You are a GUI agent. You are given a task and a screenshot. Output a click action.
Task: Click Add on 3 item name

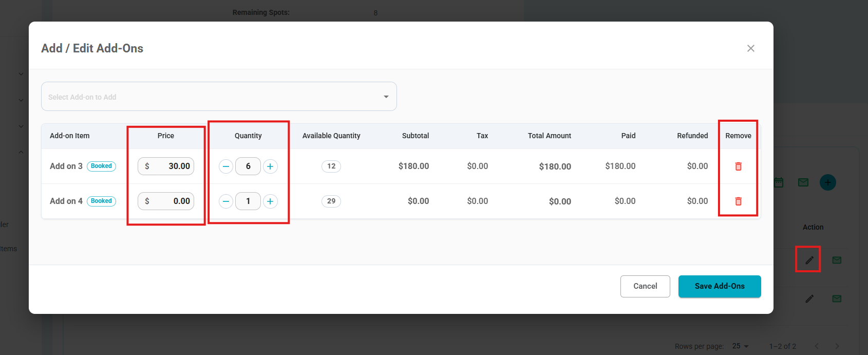pyautogui.click(x=66, y=166)
